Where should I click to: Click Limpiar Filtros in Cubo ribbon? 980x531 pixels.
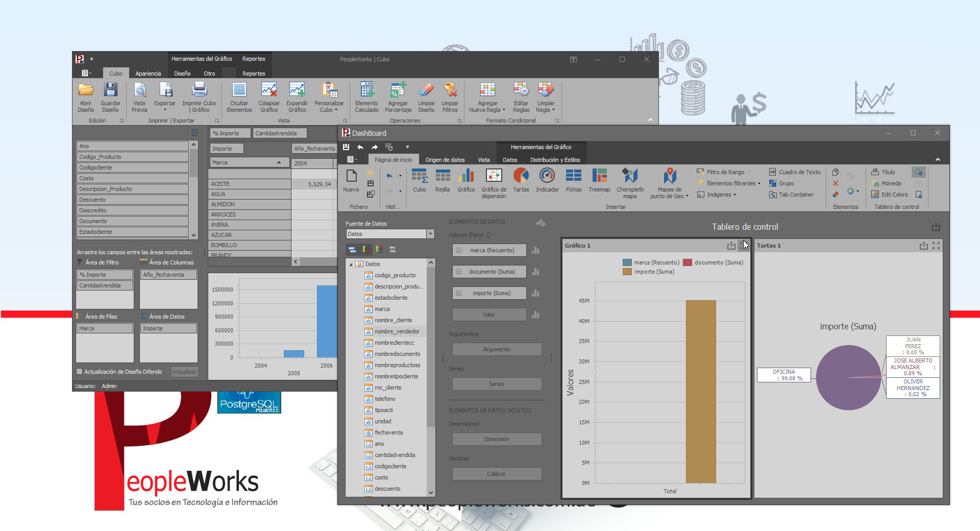450,98
